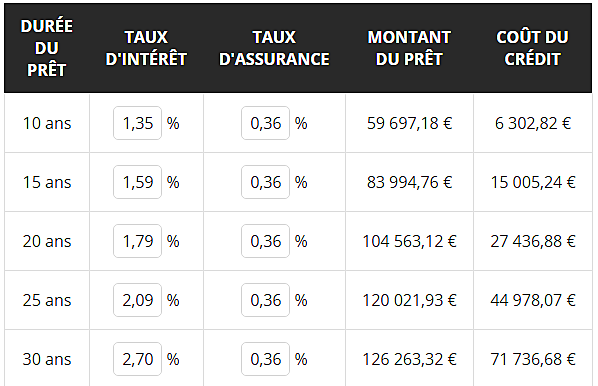The width and height of the screenshot is (598, 386).
Task: Select the 20 ans duration cell
Action: tap(47, 241)
